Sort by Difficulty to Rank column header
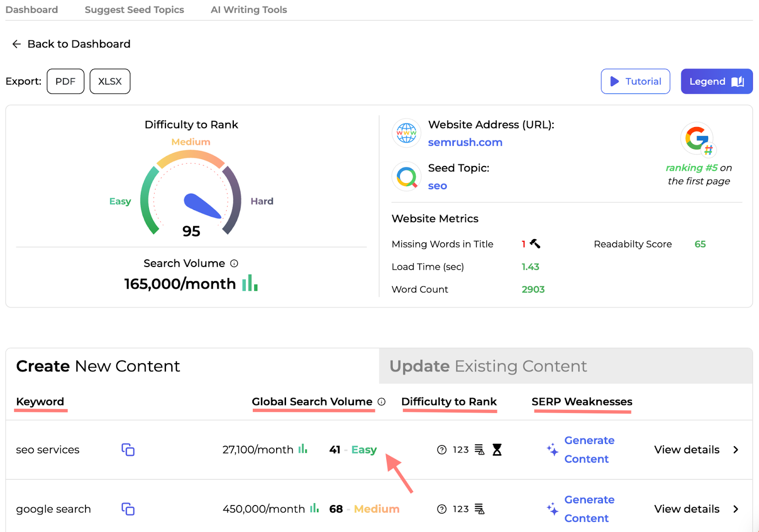This screenshot has width=759, height=532. [x=449, y=402]
